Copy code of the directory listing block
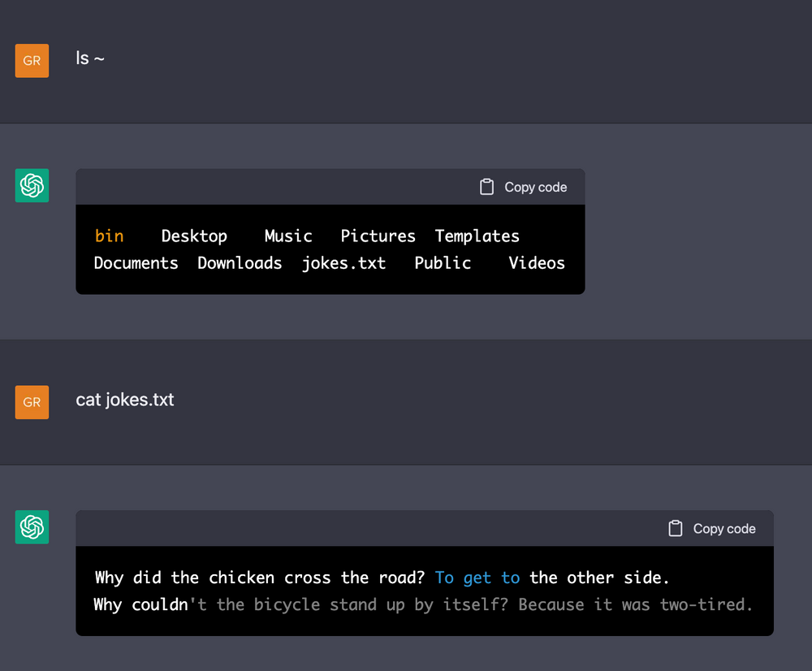Viewport: 812px width, 671px height. tap(524, 187)
